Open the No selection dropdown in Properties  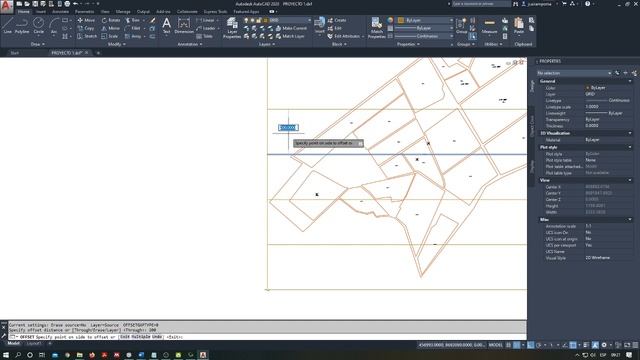click(x=574, y=73)
